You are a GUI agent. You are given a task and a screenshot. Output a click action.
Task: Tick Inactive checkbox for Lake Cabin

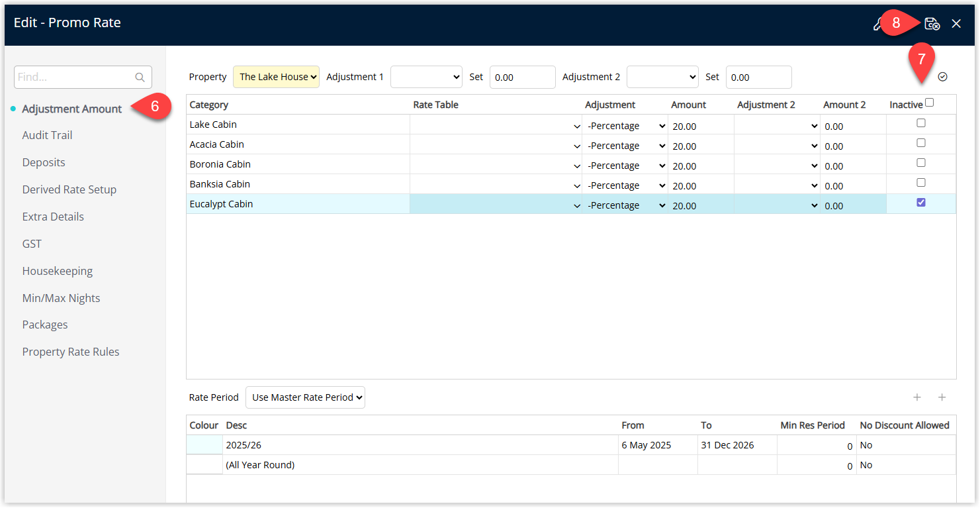pos(921,123)
